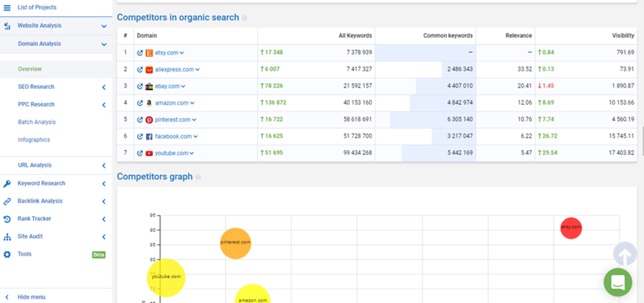The height and width of the screenshot is (303, 644).
Task: Collapse the Domain Analysis submenu
Action: tap(104, 44)
